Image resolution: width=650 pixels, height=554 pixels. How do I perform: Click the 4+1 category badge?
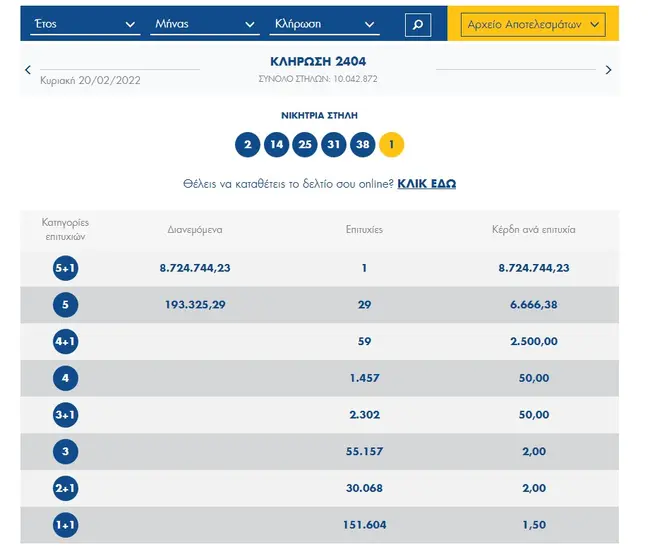tap(66, 341)
